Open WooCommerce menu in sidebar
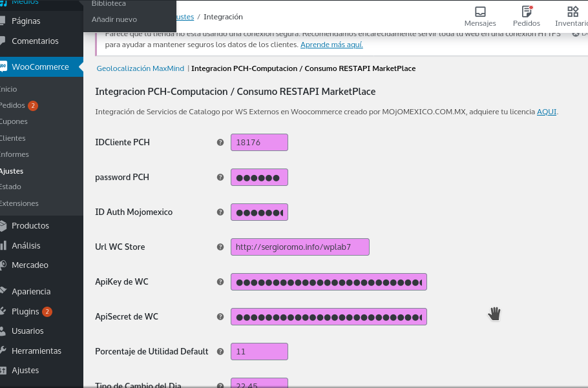The image size is (588, 388). click(x=40, y=67)
